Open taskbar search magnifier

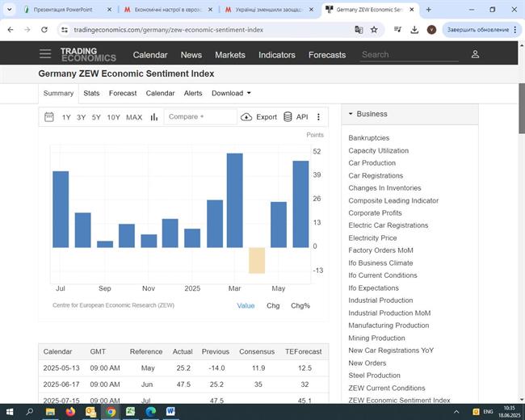[29, 412]
